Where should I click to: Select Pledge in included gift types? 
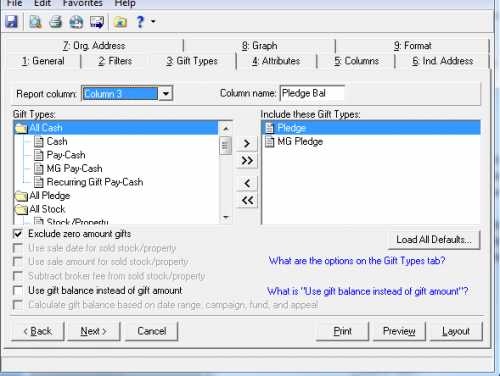tap(371, 128)
